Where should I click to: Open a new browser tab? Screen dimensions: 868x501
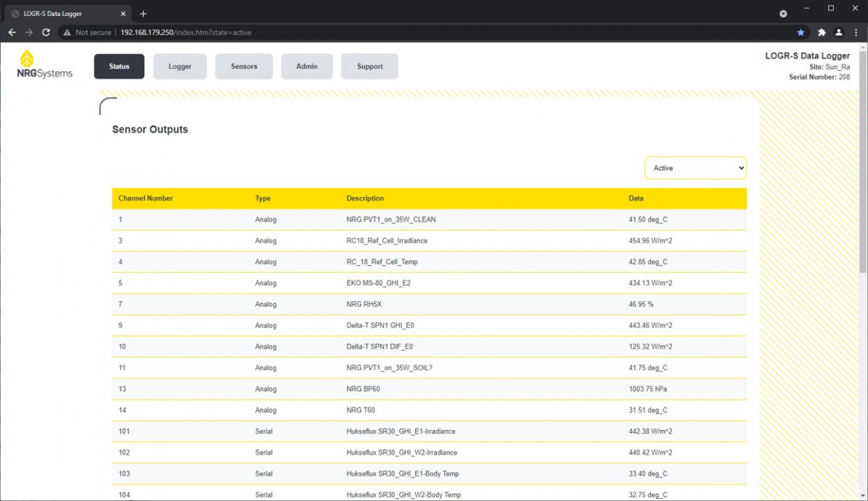coord(143,14)
